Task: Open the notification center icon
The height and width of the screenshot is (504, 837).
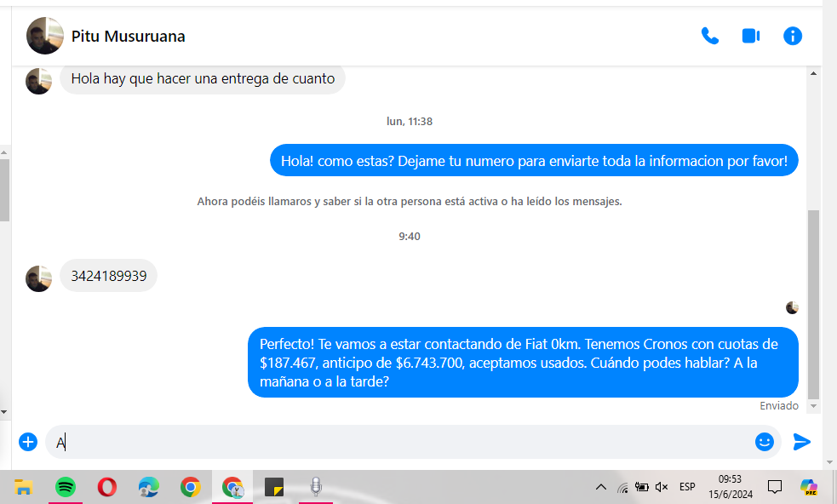Action: pos(775,487)
